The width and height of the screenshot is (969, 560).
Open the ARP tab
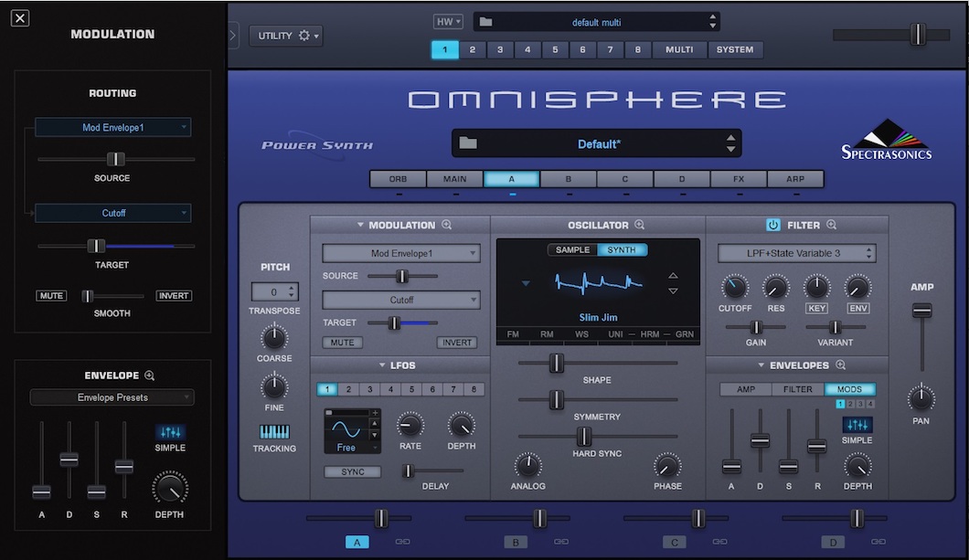(x=795, y=179)
